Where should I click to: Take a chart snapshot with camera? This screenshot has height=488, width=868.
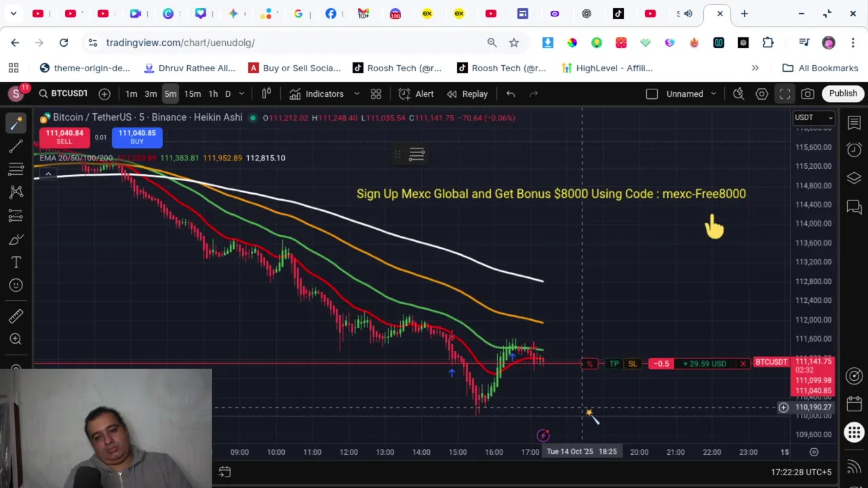coord(808,94)
